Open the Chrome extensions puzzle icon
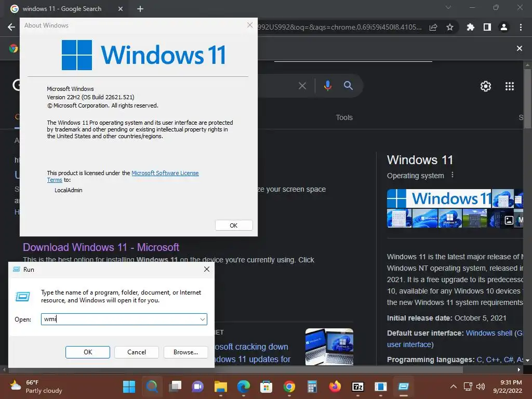 pos(470,27)
